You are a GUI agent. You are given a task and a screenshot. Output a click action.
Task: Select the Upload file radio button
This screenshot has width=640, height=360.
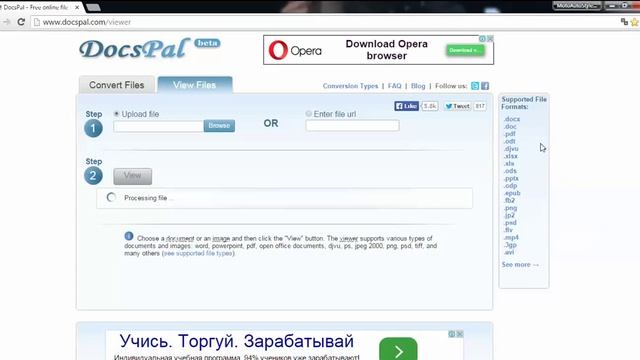point(116,114)
